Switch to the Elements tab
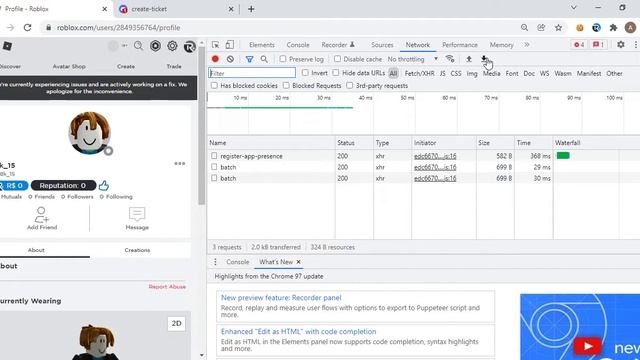The image size is (640, 360). (x=262, y=45)
